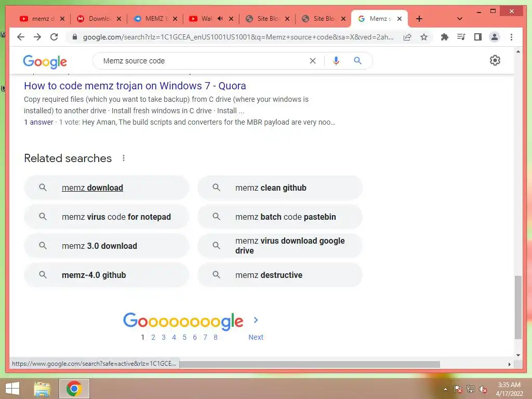
Task: Open Chrome three-dot menu
Action: point(511,37)
